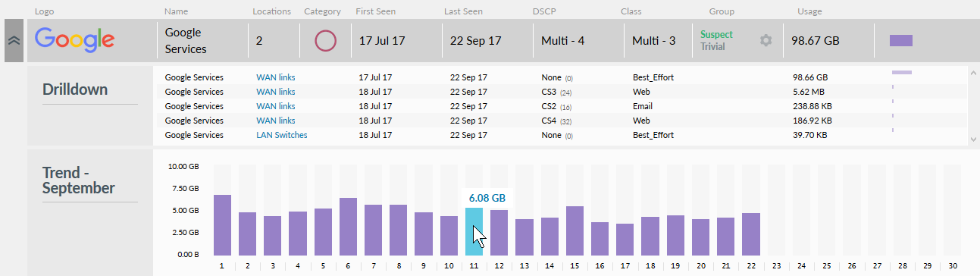Click the Class column header

pyautogui.click(x=631, y=11)
